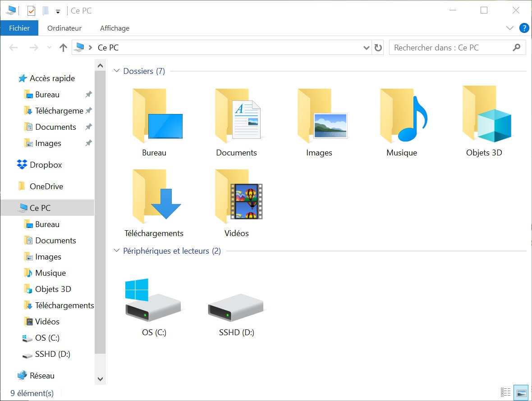Click the search field Rechercher dans Ce PC
Image resolution: width=532 pixels, height=401 pixels.
point(451,48)
